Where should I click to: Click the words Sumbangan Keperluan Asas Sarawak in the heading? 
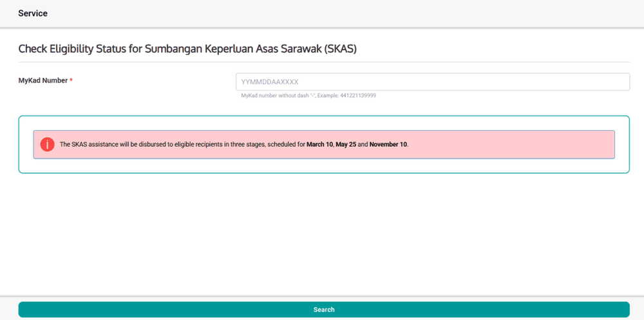click(233, 49)
